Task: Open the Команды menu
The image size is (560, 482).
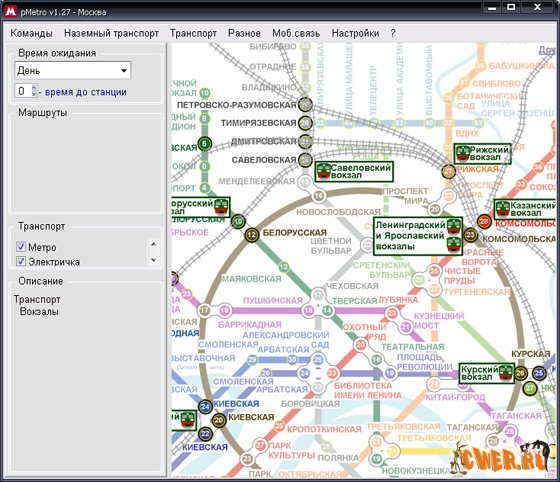Action: pos(31,33)
